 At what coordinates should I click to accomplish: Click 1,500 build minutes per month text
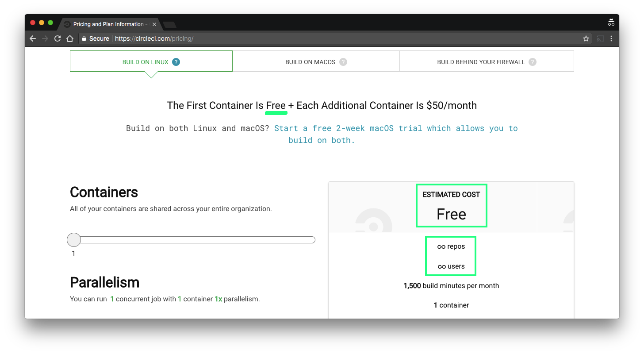pyautogui.click(x=451, y=286)
